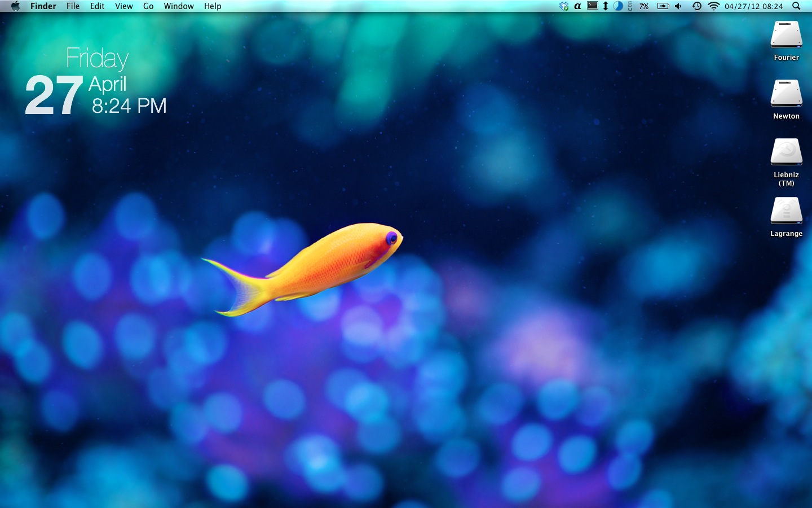Select the Newton drive icon
Image resolution: width=812 pixels, height=508 pixels.
(787, 93)
